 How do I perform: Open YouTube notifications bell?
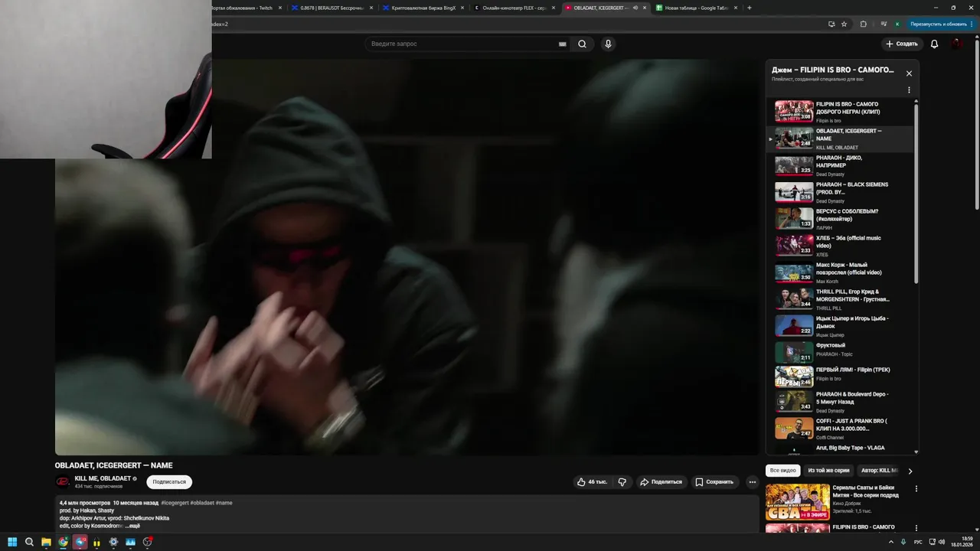coord(934,44)
